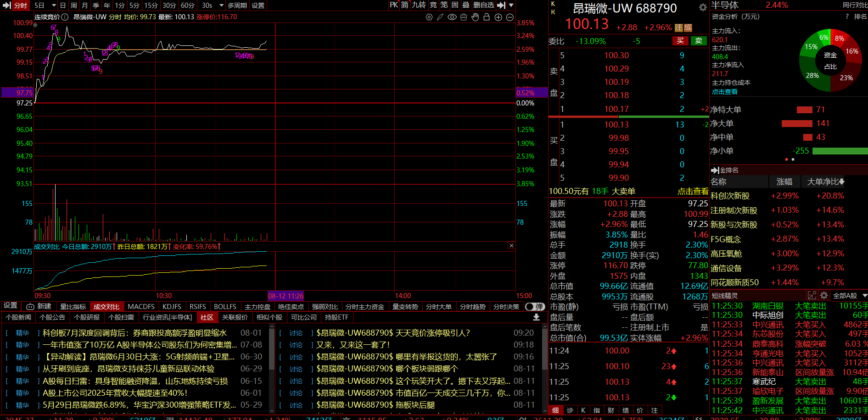Viewport: 868px width, 420px height.
Task: Switch to the 诊 diagnostic bottom tab
Action: pos(570,410)
